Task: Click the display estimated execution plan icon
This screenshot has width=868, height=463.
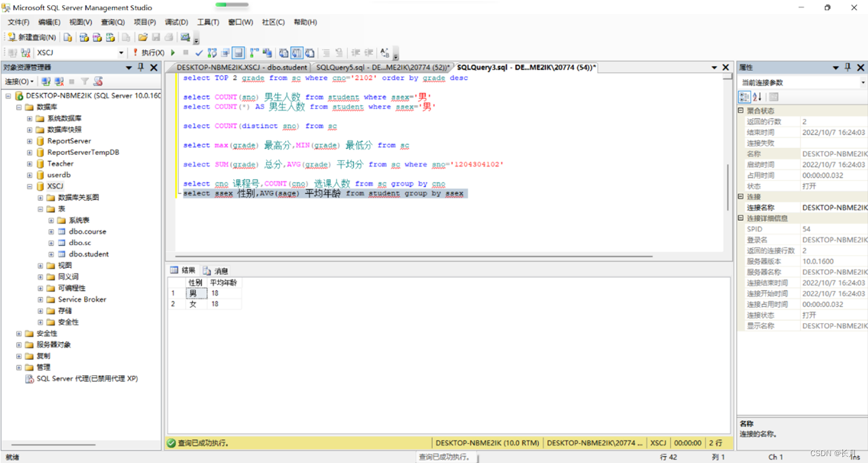Action: click(x=212, y=53)
